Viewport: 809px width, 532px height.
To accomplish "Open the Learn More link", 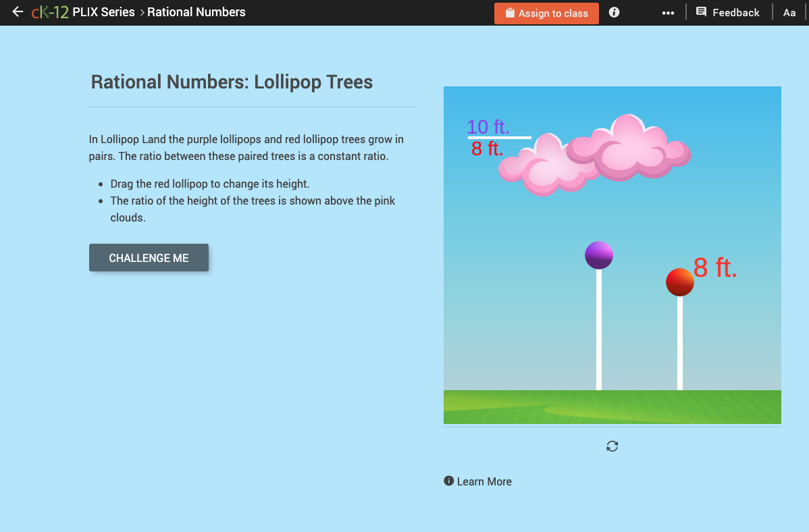I will (484, 481).
